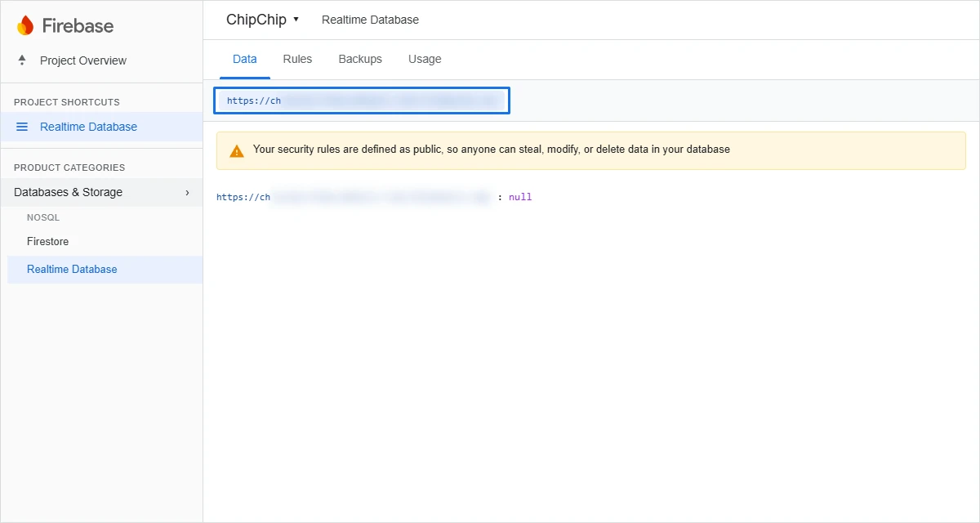Click the Firebase flame logo
The width and height of the screenshot is (980, 523).
pos(25,25)
